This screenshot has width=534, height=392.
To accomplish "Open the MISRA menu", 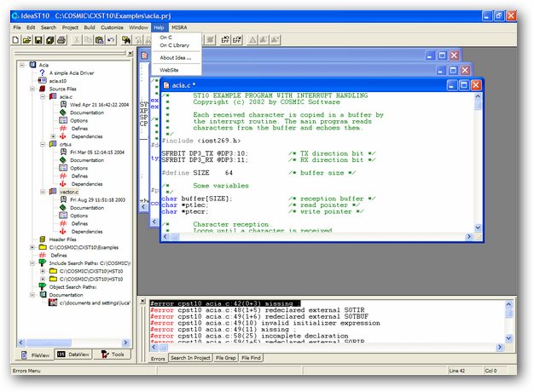I will 179,27.
